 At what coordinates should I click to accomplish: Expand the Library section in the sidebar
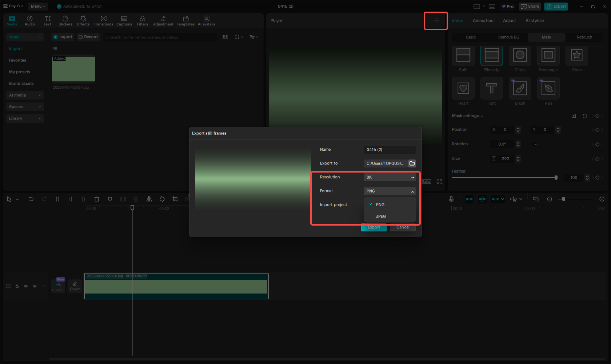(25, 118)
